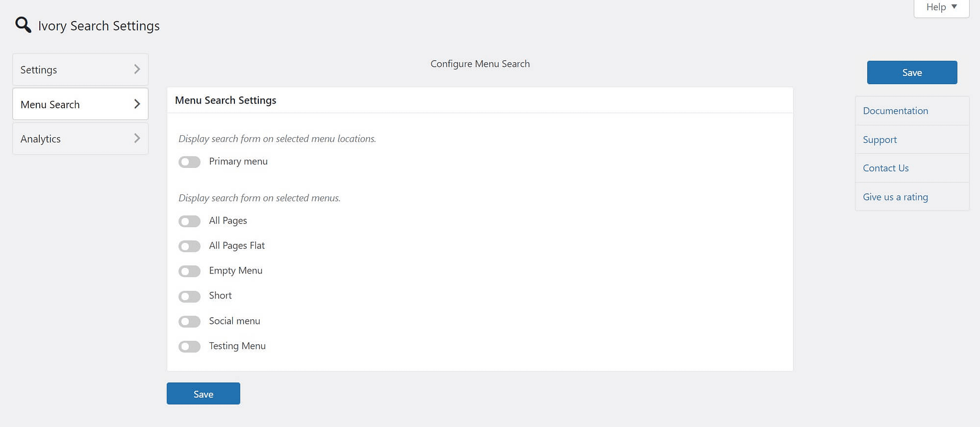Click the Ivory Search magnifier icon
This screenshot has height=427, width=980.
click(23, 24)
